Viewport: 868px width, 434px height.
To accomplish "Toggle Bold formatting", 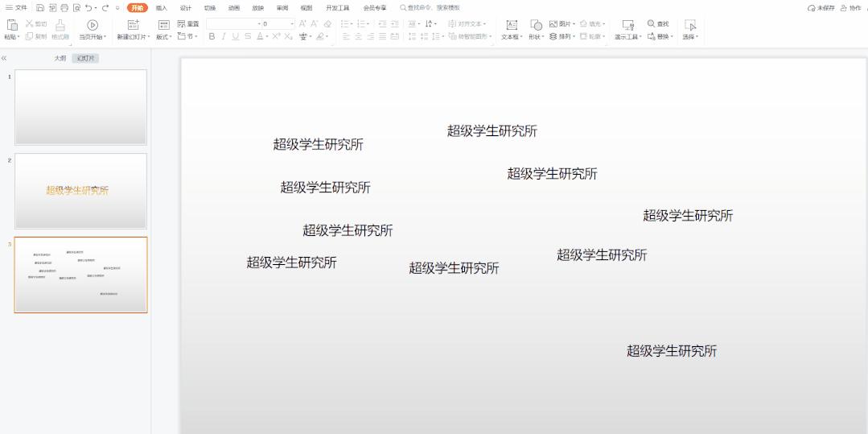I will click(x=212, y=36).
